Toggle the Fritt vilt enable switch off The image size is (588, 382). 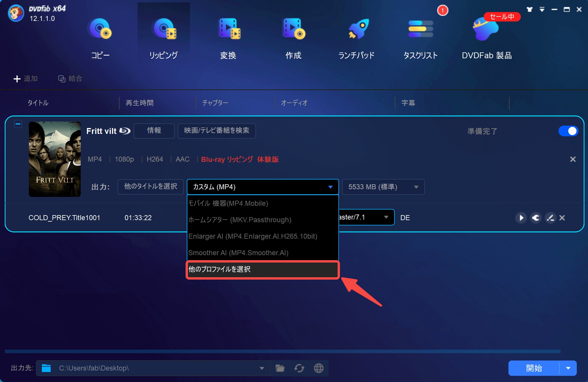click(x=568, y=131)
